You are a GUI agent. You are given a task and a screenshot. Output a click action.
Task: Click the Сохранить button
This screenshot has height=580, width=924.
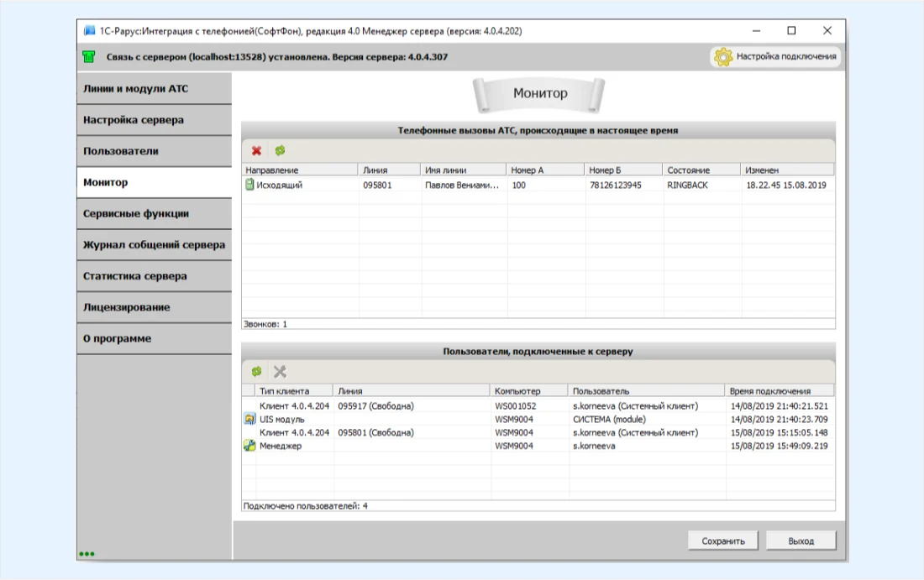pyautogui.click(x=723, y=541)
